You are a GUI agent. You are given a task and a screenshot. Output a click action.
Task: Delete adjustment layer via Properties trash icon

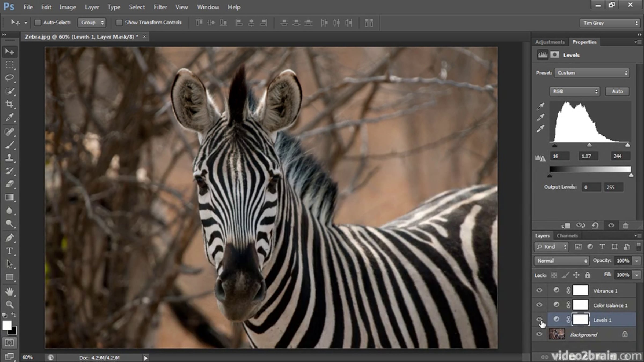pyautogui.click(x=625, y=226)
